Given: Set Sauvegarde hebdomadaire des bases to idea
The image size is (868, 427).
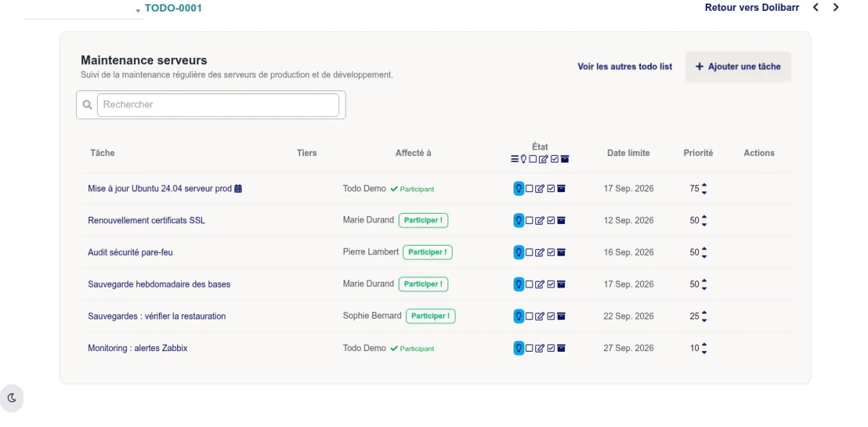Looking at the screenshot, I should click(x=519, y=284).
